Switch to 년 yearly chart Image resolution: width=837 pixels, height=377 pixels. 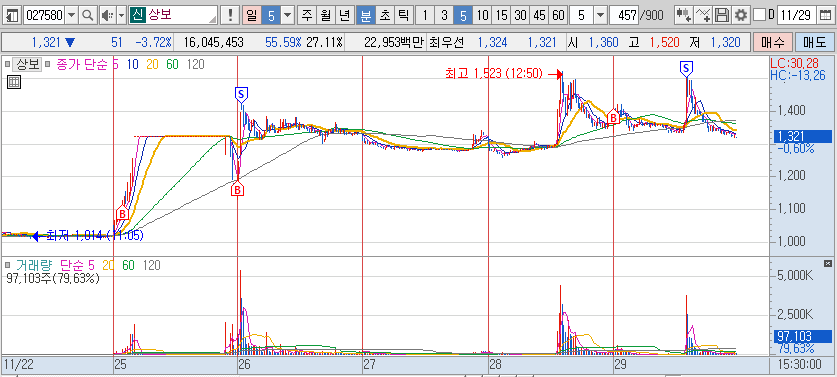(344, 15)
